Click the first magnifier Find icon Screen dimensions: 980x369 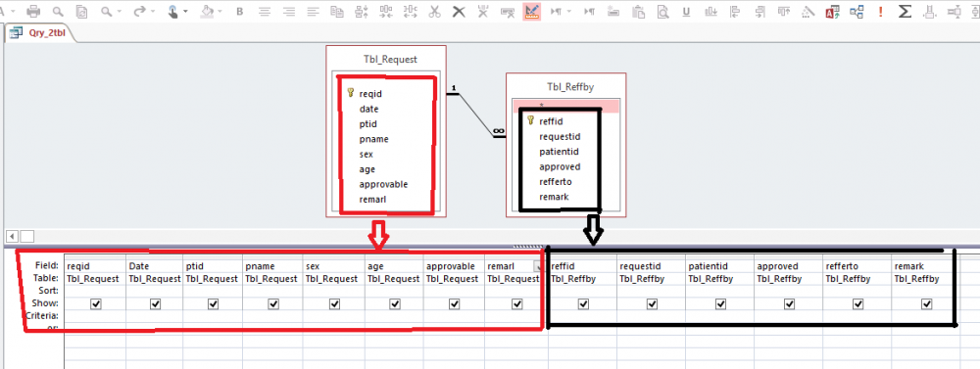point(58,11)
